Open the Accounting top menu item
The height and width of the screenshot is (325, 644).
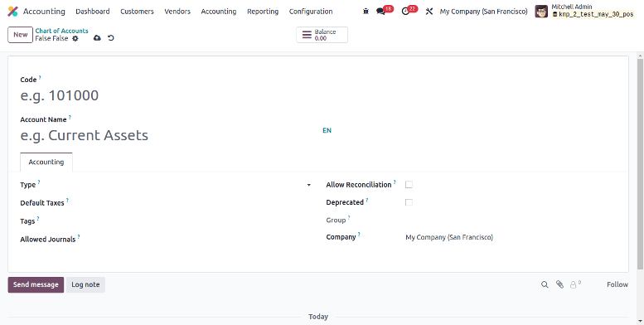219,12
